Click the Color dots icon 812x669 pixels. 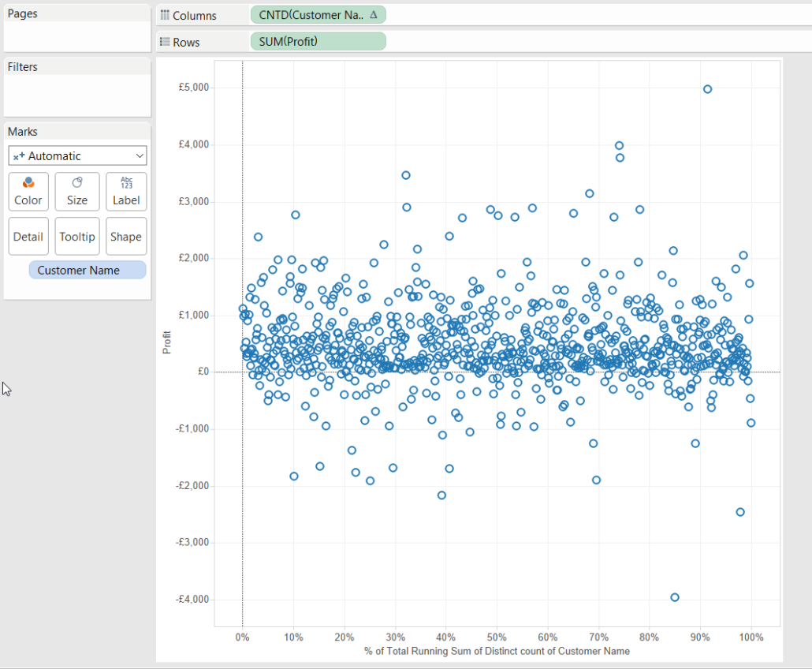[x=28, y=182]
